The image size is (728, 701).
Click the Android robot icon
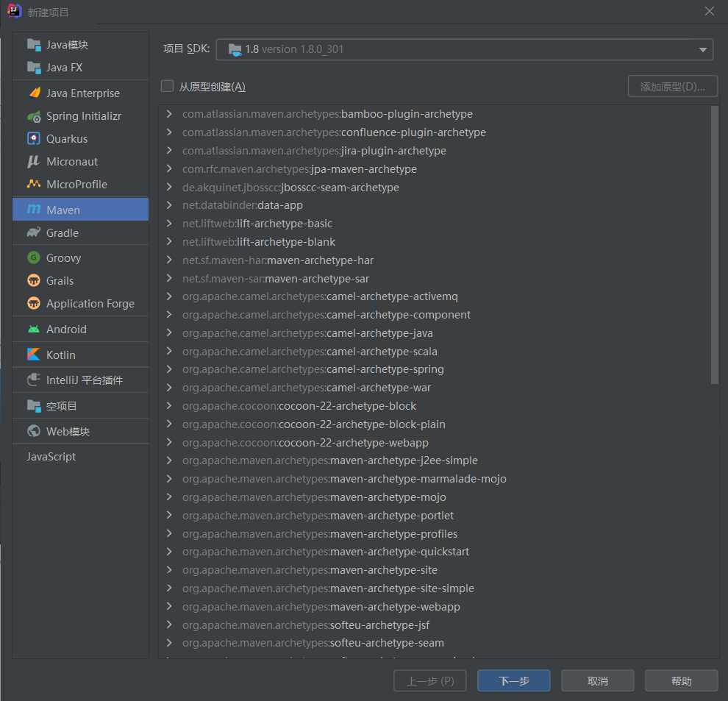pyautogui.click(x=34, y=329)
